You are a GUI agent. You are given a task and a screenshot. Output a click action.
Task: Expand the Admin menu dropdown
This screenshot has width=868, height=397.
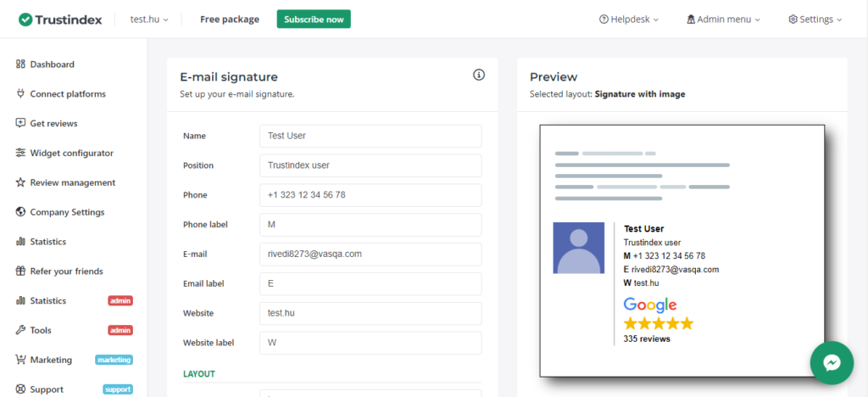[723, 20]
